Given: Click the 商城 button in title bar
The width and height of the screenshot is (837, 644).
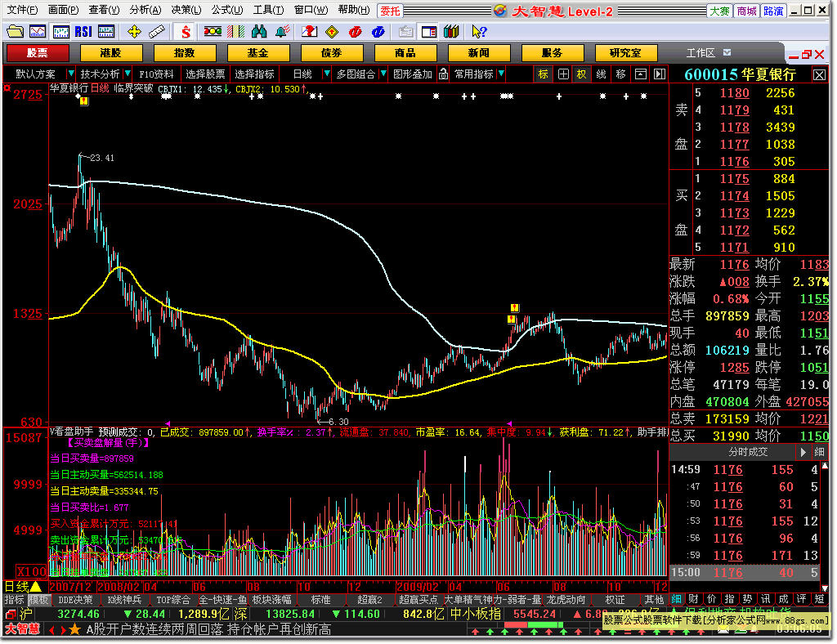Looking at the screenshot, I should tap(746, 11).
